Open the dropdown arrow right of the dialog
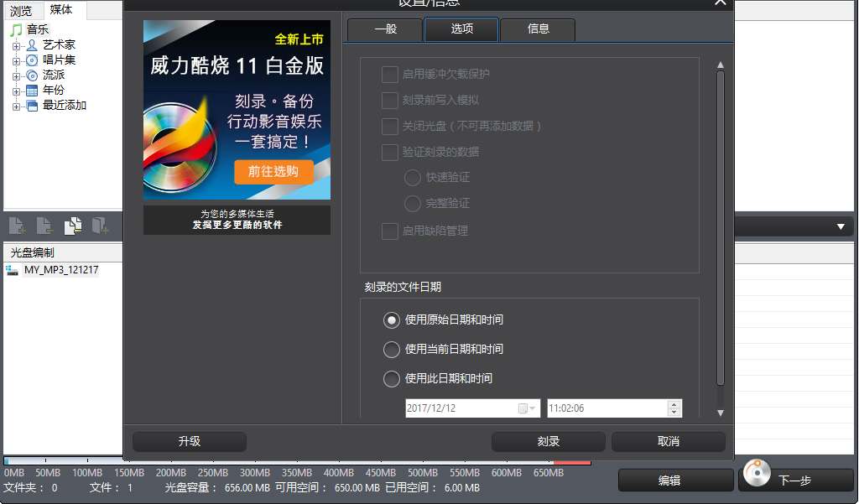Image resolution: width=859 pixels, height=504 pixels. click(x=841, y=226)
